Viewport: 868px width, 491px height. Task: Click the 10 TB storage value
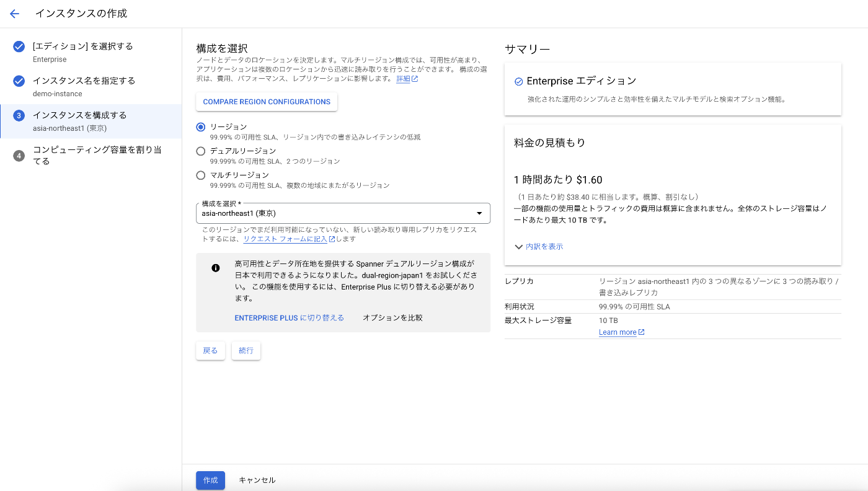[x=608, y=321]
